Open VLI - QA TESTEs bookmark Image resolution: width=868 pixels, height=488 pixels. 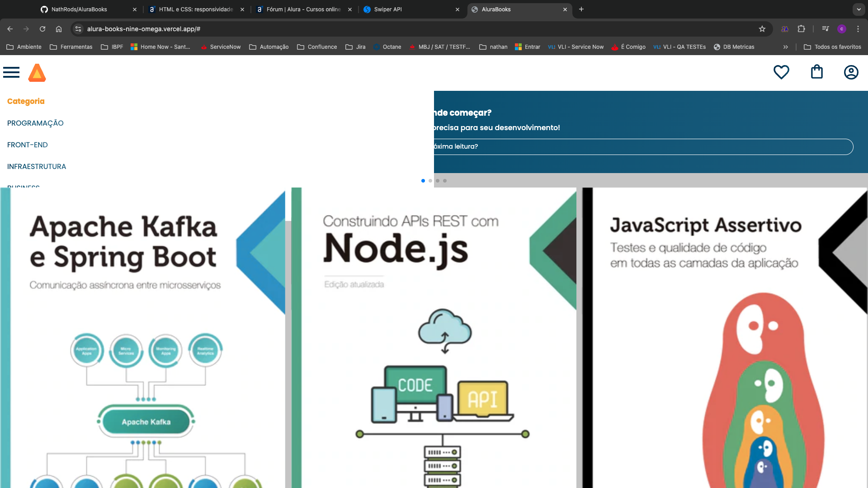point(679,47)
